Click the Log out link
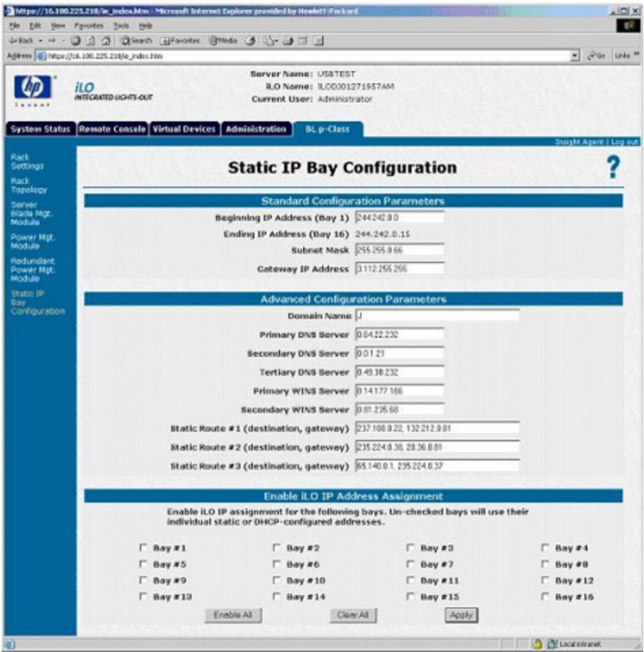 625,142
